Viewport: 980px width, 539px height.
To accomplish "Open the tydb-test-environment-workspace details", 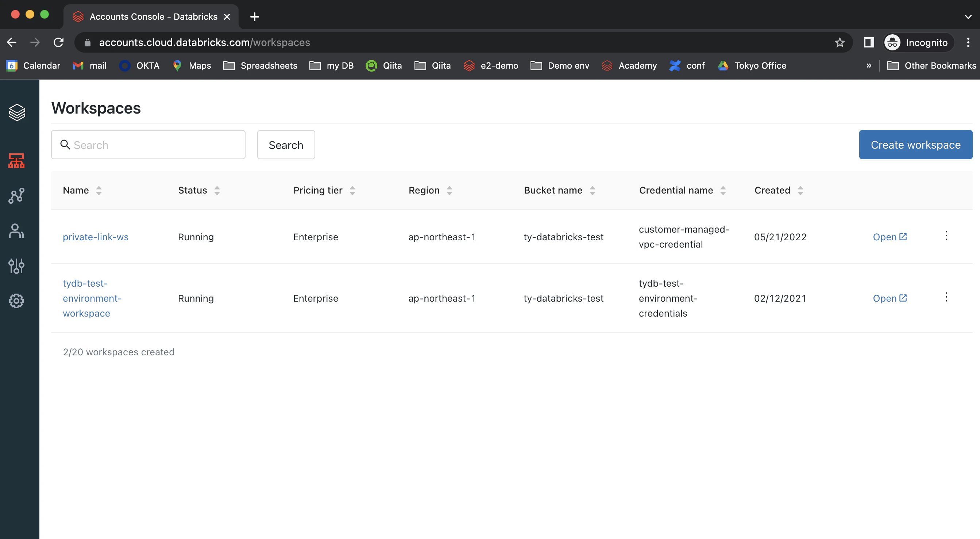I will (92, 298).
